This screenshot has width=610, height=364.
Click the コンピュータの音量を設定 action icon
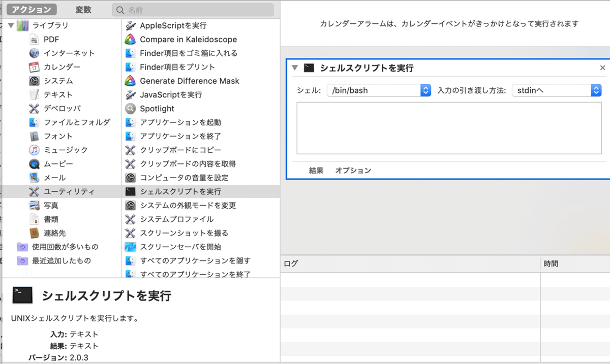(x=129, y=177)
